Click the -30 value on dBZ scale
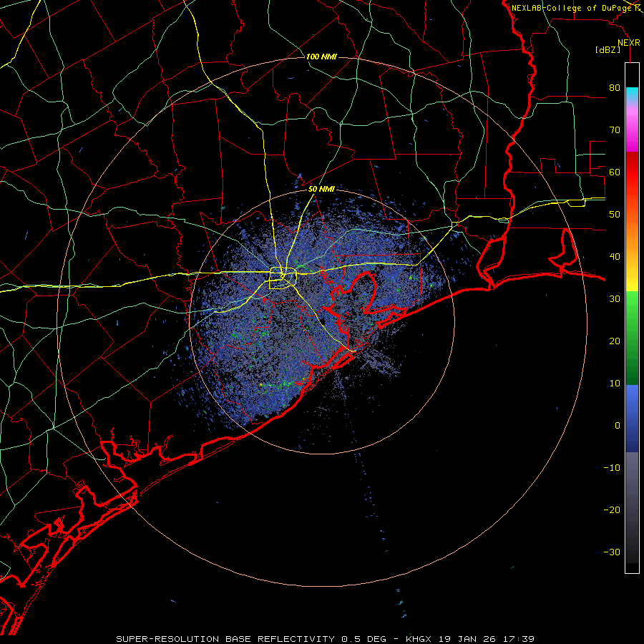The width and height of the screenshot is (644, 644). tap(612, 552)
